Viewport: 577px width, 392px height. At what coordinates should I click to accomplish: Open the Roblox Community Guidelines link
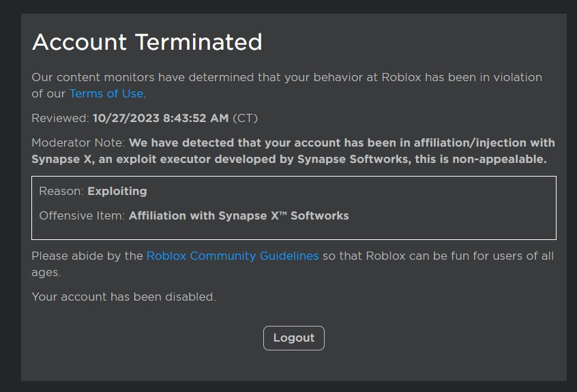pyautogui.click(x=232, y=256)
